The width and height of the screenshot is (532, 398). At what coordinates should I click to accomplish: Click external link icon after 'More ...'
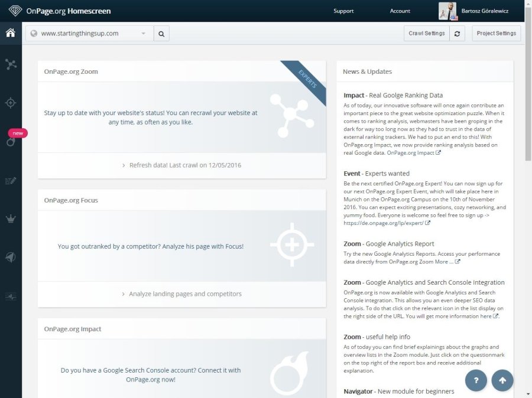pyautogui.click(x=458, y=262)
